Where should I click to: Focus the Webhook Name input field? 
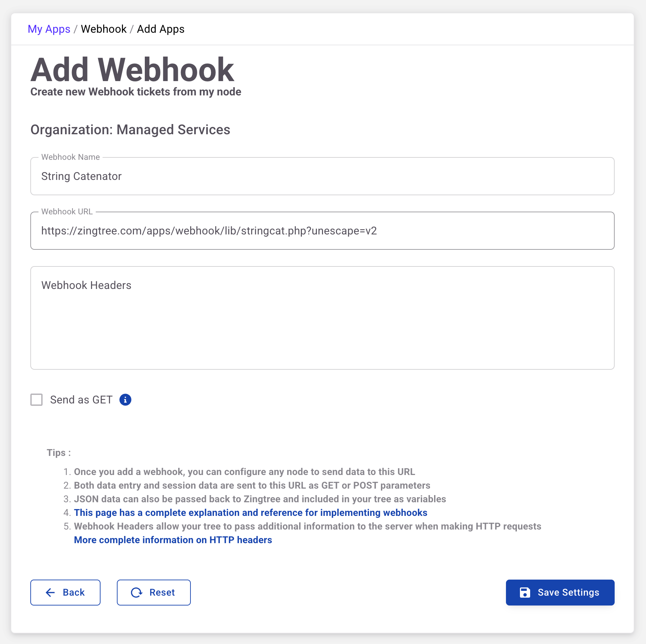click(322, 177)
